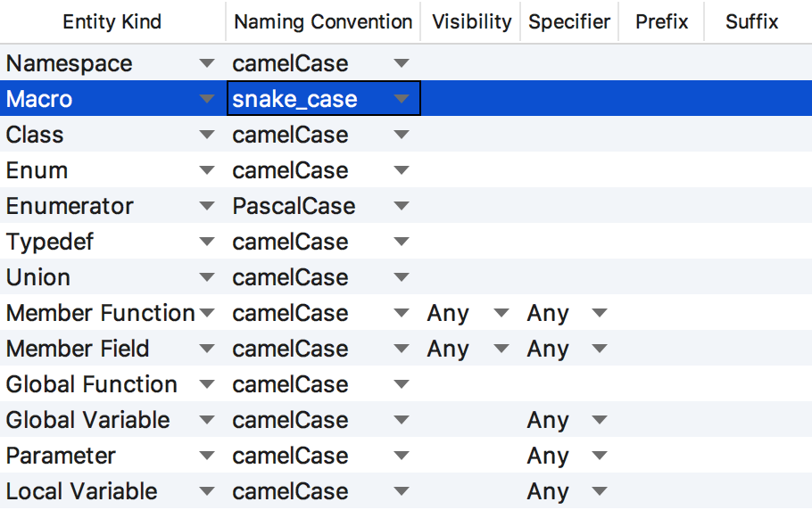Open Typedef naming convention dropdown
Viewport: 812px width, 510px height.
401,242
